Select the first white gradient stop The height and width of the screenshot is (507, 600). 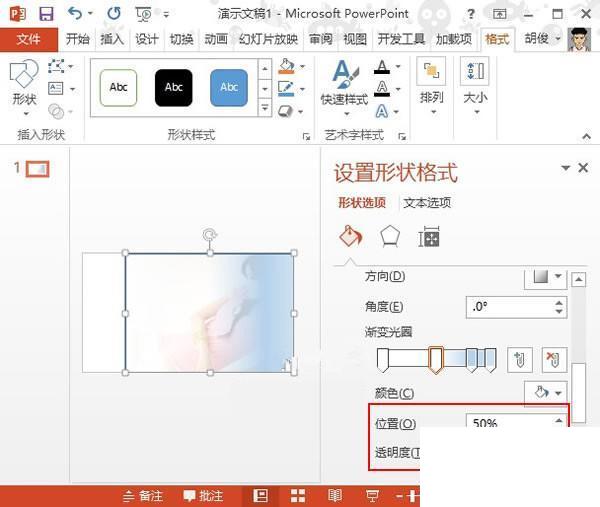pos(383,360)
